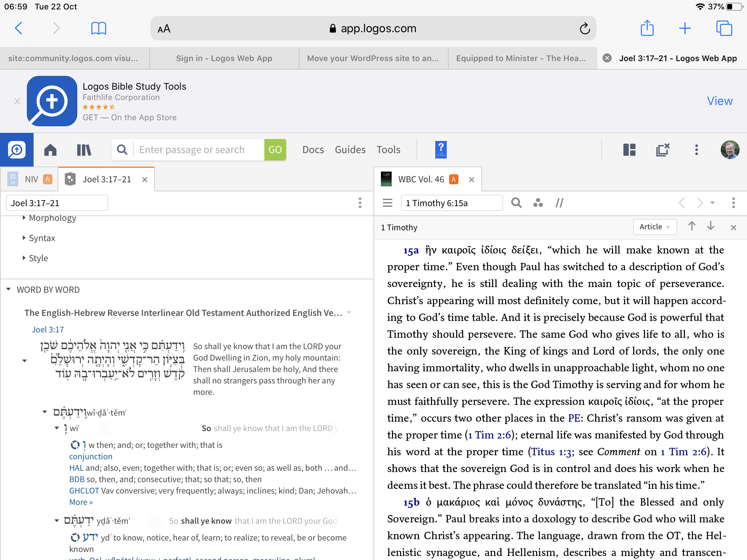Viewport: 747px width, 560px height.
Task: Open the main toolbar kebab menu
Action: (x=696, y=149)
